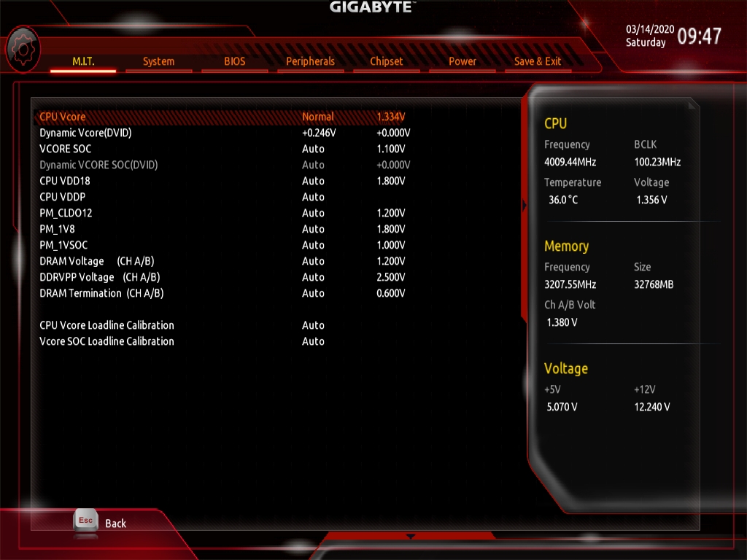
Task: Open DRAM Voltage Auto value
Action: coord(313,261)
